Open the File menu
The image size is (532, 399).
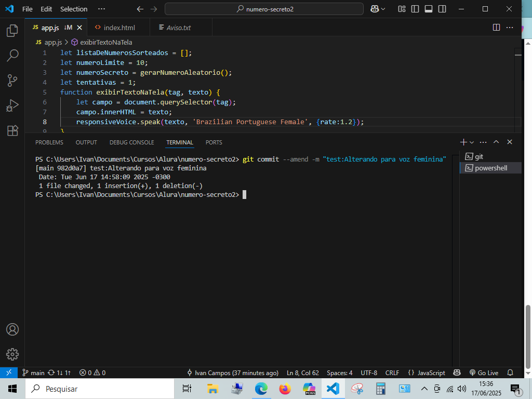(x=27, y=9)
